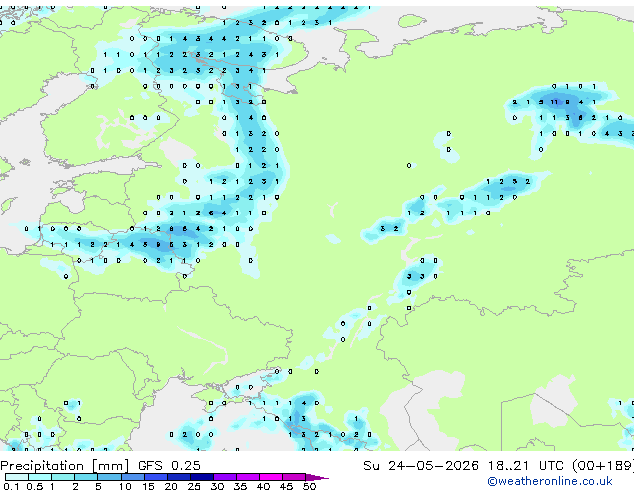The width and height of the screenshot is (634, 490).
Task: Click the "11" precipitation value on the map
Action: [554, 102]
